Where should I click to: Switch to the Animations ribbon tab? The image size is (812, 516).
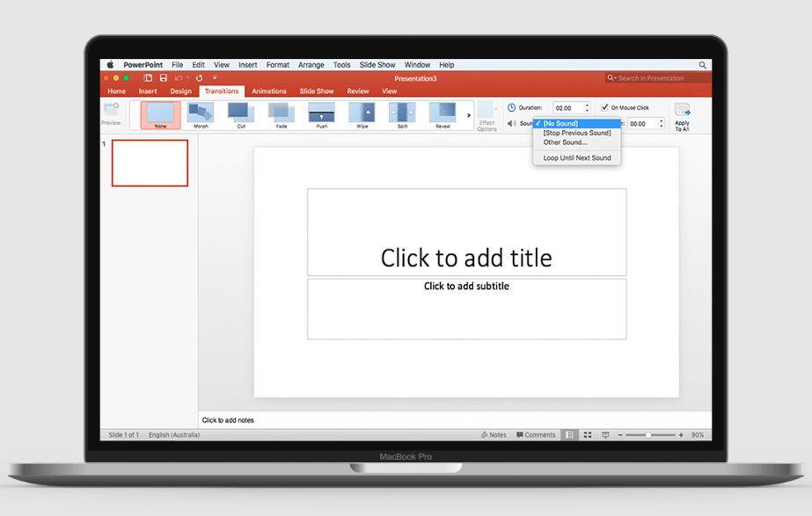[269, 91]
